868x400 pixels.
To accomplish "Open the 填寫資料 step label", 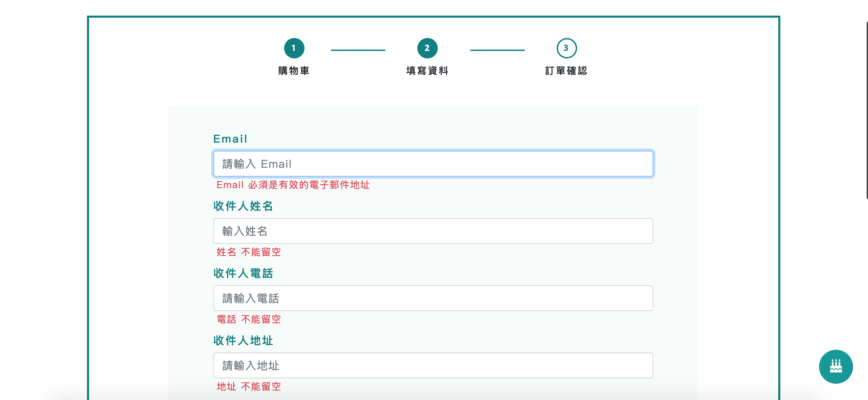I will pos(427,71).
